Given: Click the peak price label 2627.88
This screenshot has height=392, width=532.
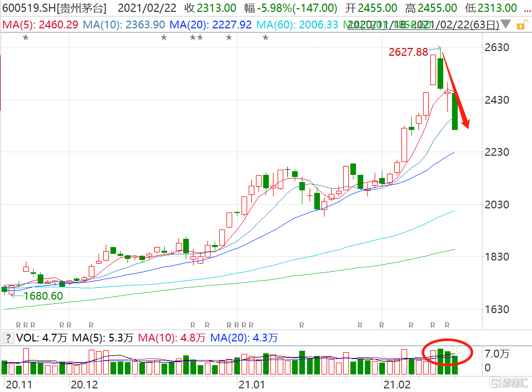Looking at the screenshot, I should coord(408,52).
